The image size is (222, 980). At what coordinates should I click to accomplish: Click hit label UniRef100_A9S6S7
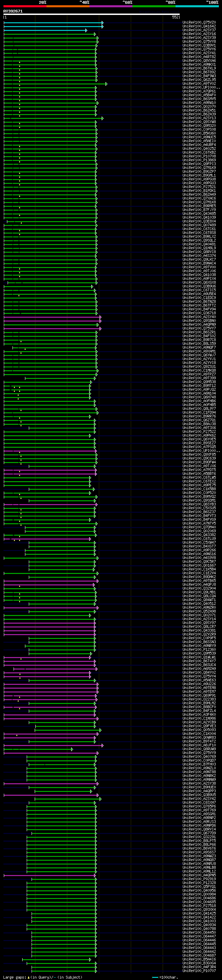click(x=199, y=852)
